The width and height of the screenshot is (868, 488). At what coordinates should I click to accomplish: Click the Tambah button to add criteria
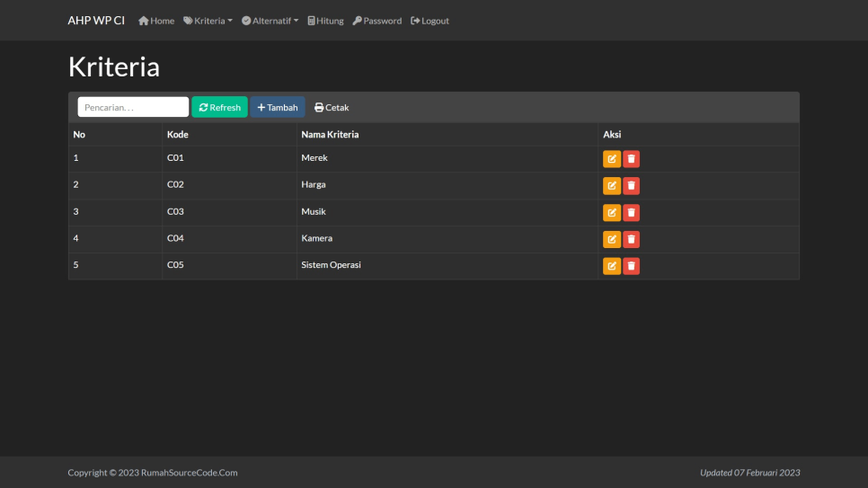point(278,107)
